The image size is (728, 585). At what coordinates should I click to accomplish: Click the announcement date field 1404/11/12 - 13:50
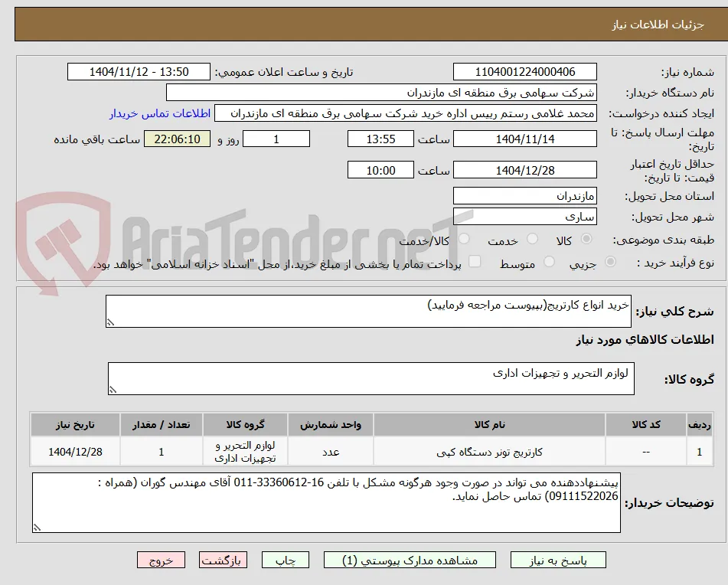pyautogui.click(x=139, y=72)
